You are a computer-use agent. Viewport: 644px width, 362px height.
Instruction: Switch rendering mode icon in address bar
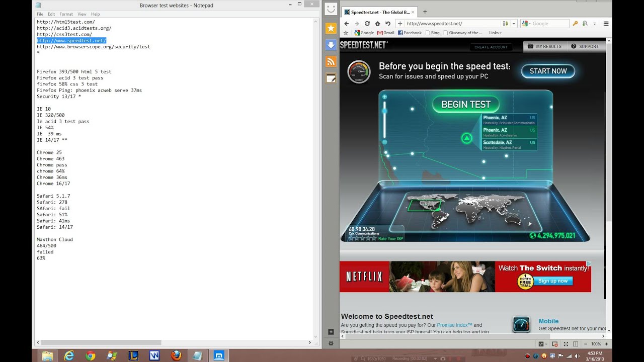[506, 24]
